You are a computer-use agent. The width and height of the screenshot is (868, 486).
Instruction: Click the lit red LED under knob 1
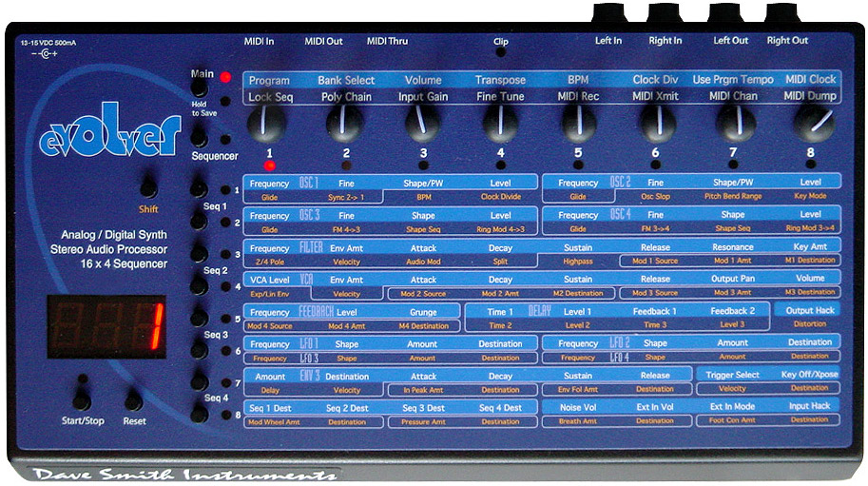pos(270,165)
